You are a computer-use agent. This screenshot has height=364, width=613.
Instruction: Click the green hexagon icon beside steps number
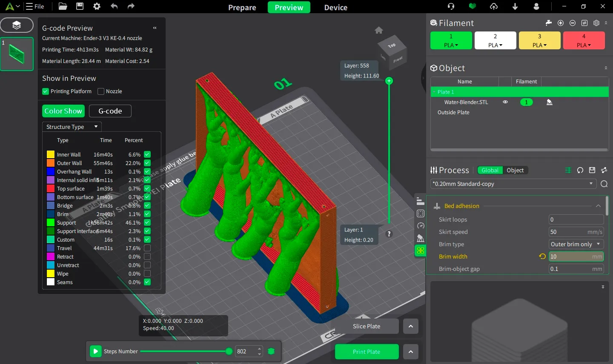pos(271,351)
